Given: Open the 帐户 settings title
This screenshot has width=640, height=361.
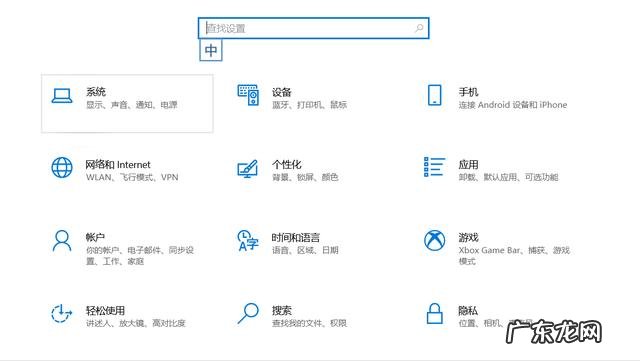Looking at the screenshot, I should (x=95, y=237).
